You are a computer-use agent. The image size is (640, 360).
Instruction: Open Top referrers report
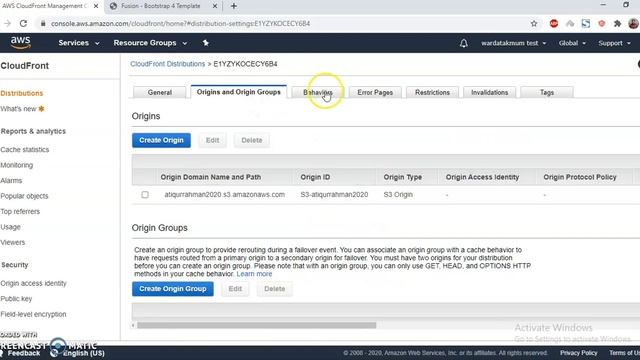click(x=20, y=211)
